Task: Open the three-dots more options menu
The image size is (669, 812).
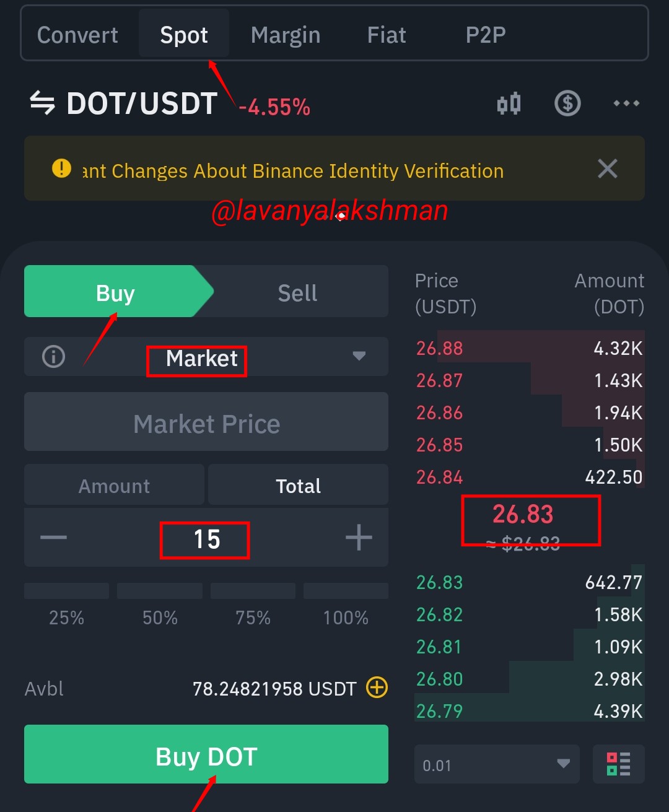Action: point(626,103)
